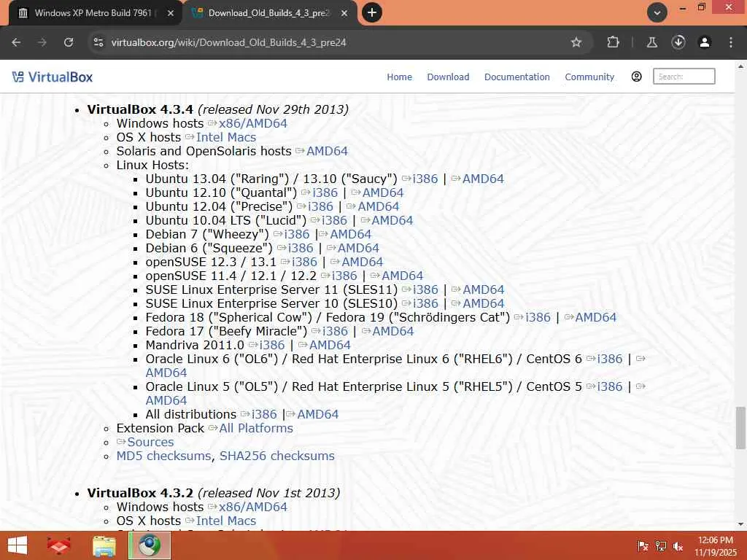This screenshot has height=560, width=747.
Task: Go back using the browser back arrow
Action: coord(16,42)
